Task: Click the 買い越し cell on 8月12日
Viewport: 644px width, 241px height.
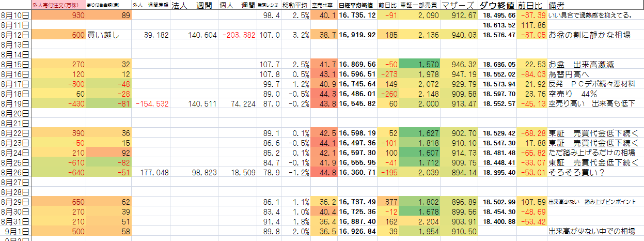Action: click(x=109, y=35)
